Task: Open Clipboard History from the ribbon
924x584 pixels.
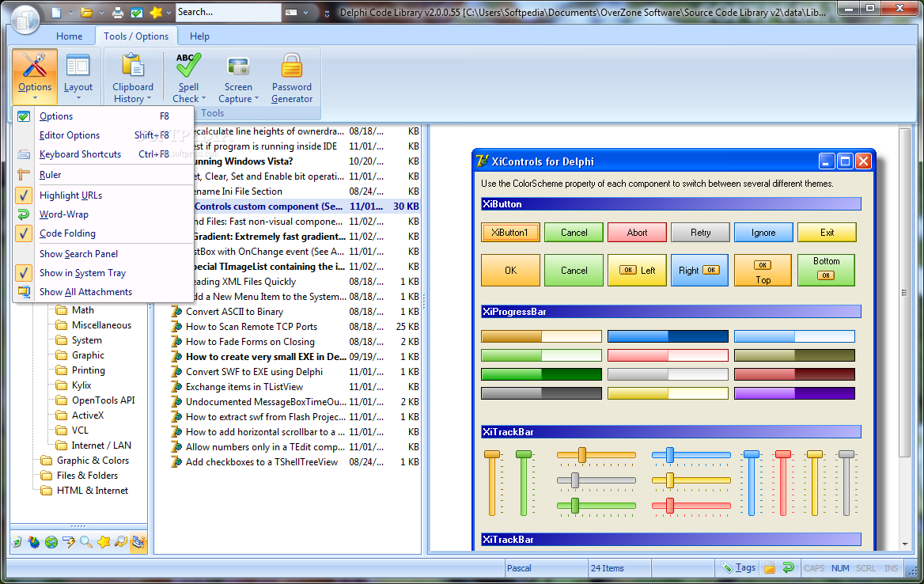Action: tap(133, 79)
